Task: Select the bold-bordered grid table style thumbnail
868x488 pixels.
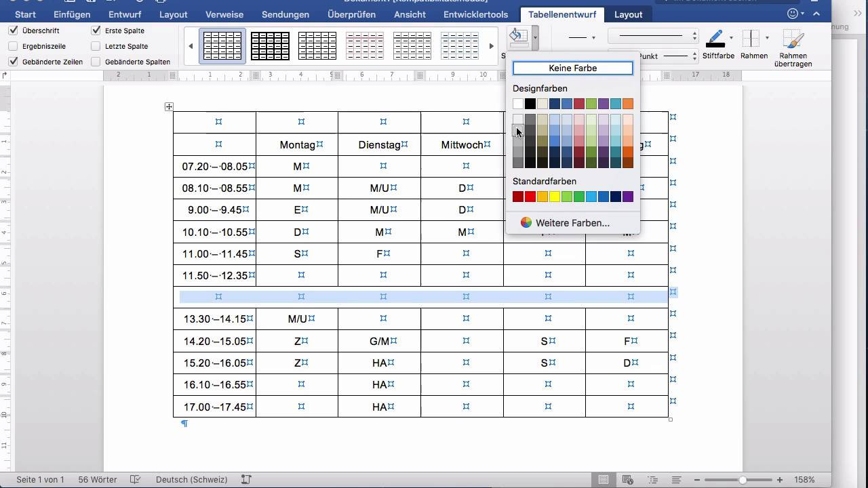Action: 270,45
